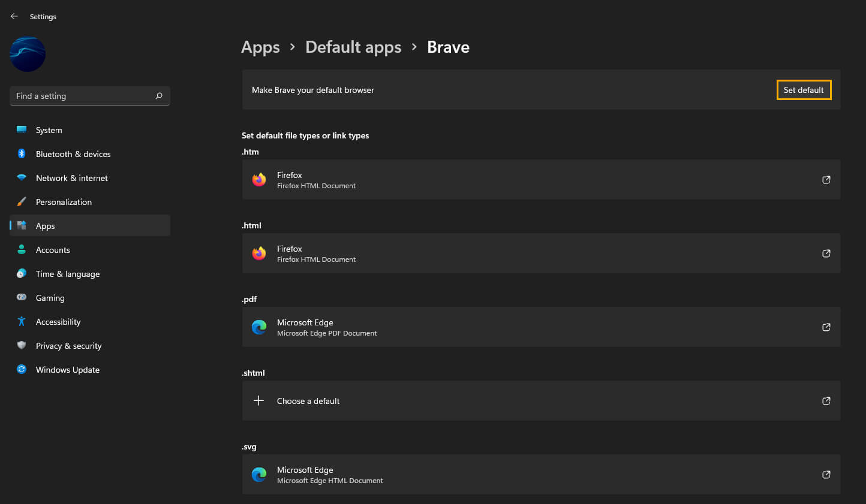Change the .pdf Microsoft Edge default
The height and width of the screenshot is (504, 866).
coord(541,327)
